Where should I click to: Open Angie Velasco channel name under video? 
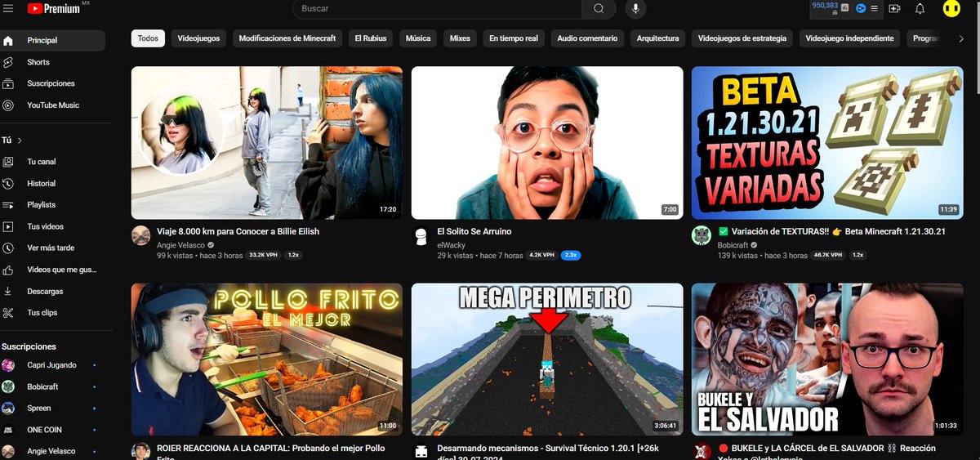click(181, 244)
